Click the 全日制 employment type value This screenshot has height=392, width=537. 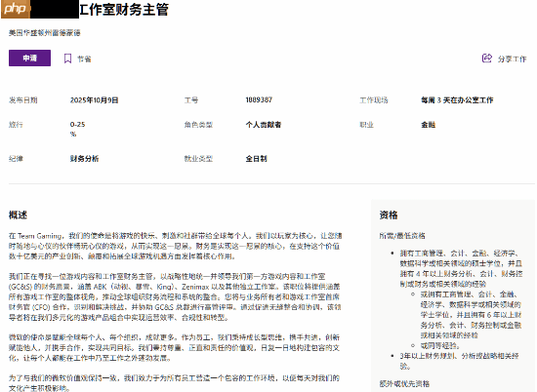pyautogui.click(x=256, y=159)
